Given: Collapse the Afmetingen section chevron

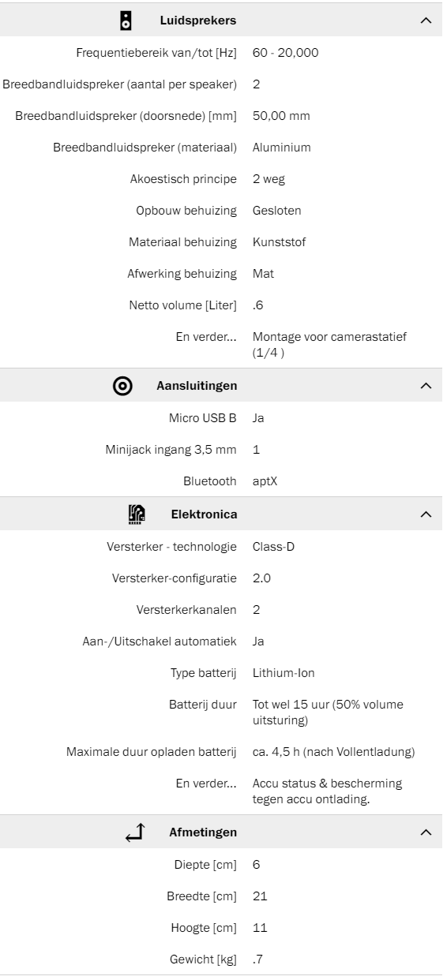Looking at the screenshot, I should point(426,832).
